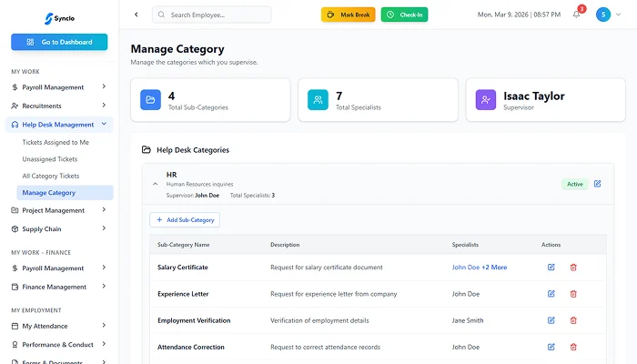Click Add Sub-Category button
Viewport: 637px width, 364px height.
pos(185,219)
